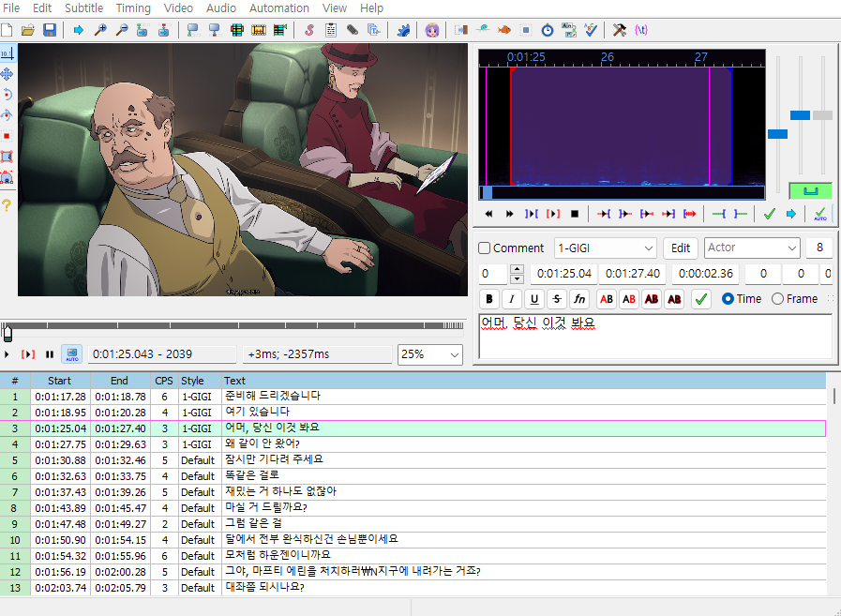This screenshot has height=616, width=841.
Task: Stop audio playback
Action: tap(575, 214)
